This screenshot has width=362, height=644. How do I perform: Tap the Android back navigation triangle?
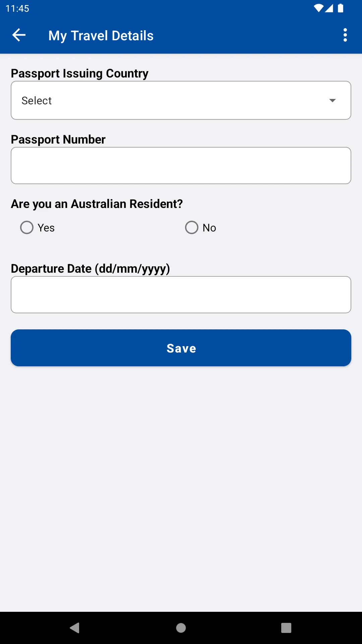coord(75,628)
